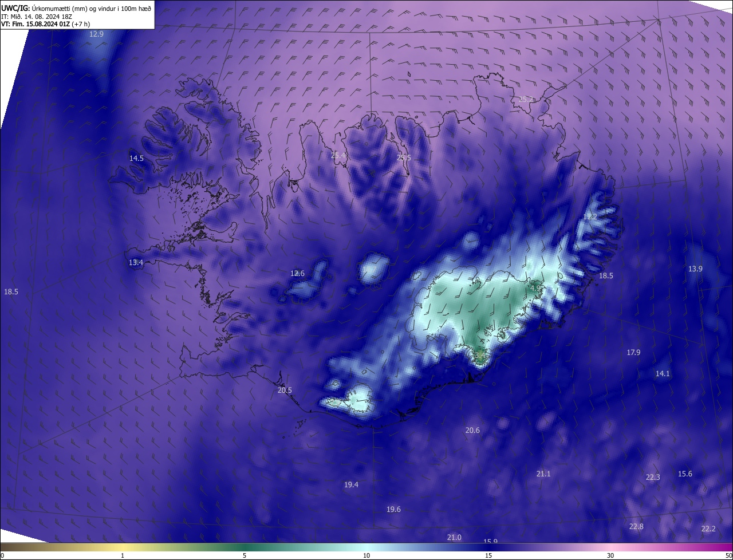Click the 1 tick on the color scale

click(x=123, y=555)
